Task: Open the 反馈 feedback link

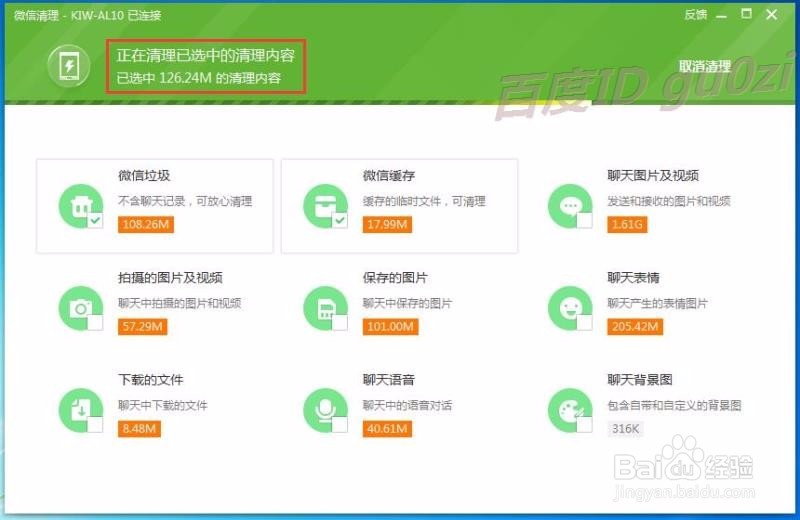Action: coord(695,15)
